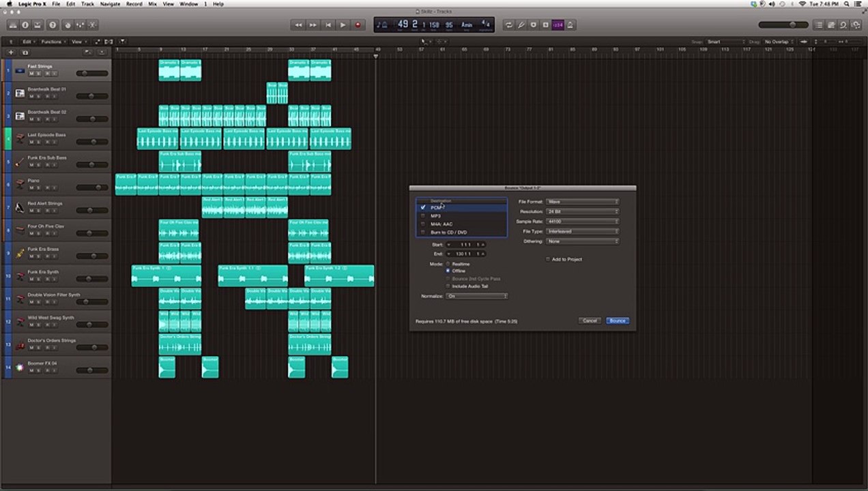Open the Mix menu
Screen dimensions: 868x491
click(x=152, y=4)
